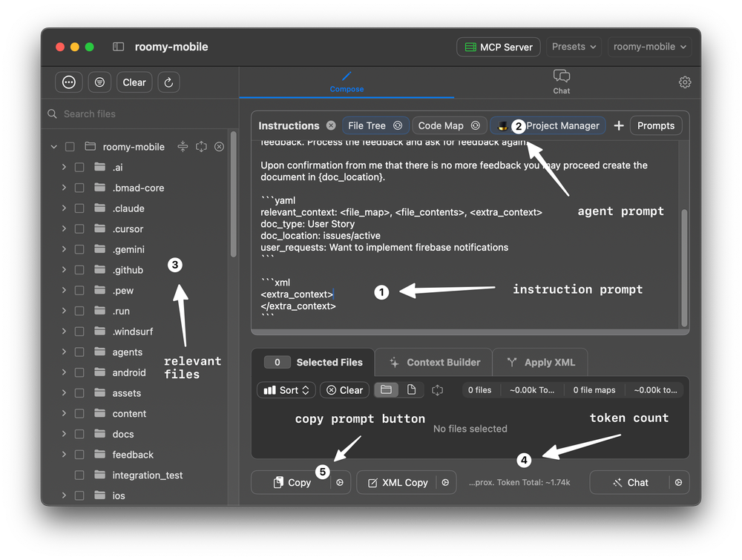Check the .bmad-core folder checkbox

pos(79,188)
